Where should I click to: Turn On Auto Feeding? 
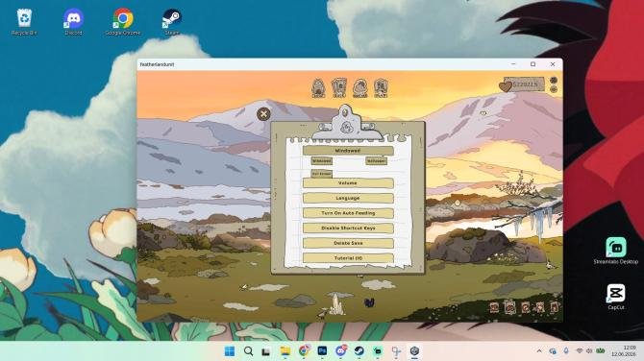click(348, 213)
